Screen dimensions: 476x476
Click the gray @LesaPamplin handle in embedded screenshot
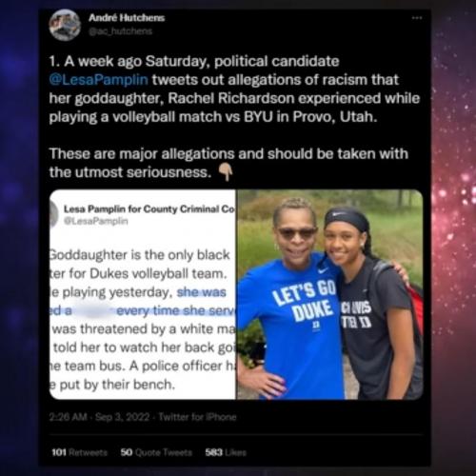(x=96, y=221)
